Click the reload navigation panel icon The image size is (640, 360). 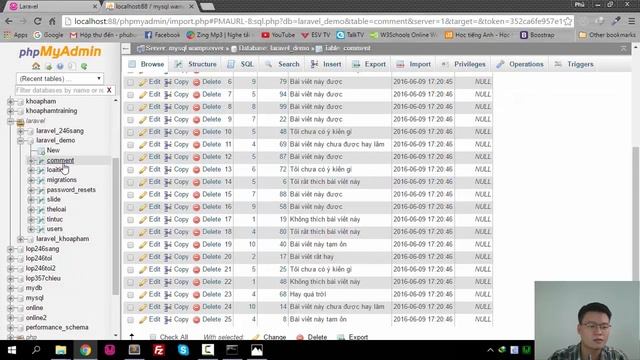click(x=84, y=66)
